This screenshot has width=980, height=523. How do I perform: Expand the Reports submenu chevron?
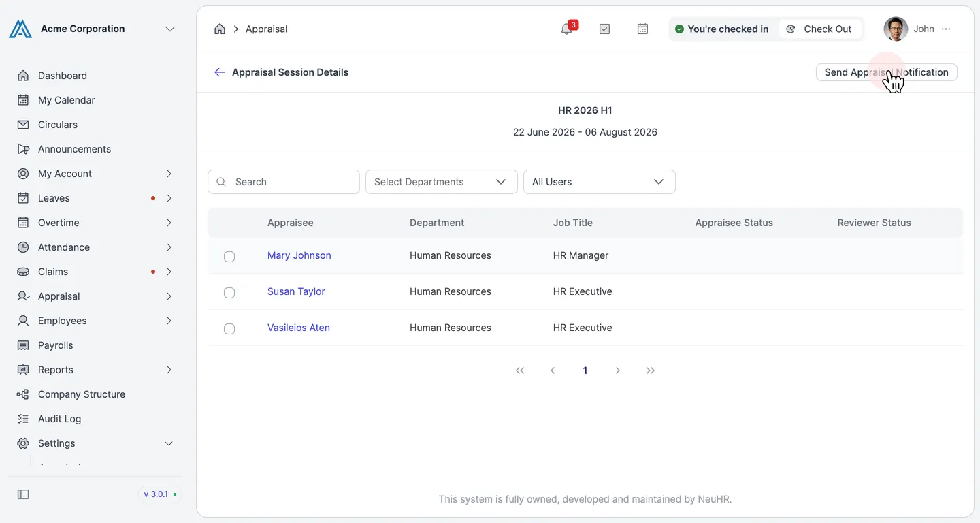169,370
